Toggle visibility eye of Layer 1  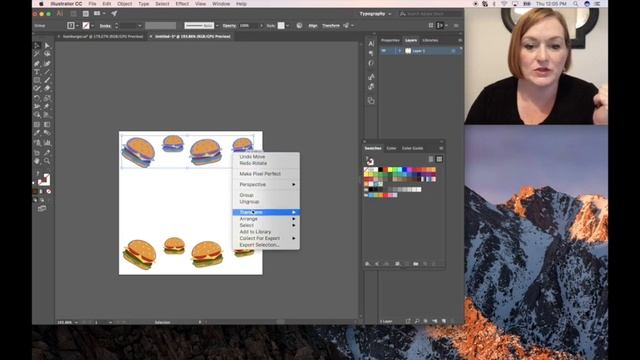pyautogui.click(x=384, y=51)
